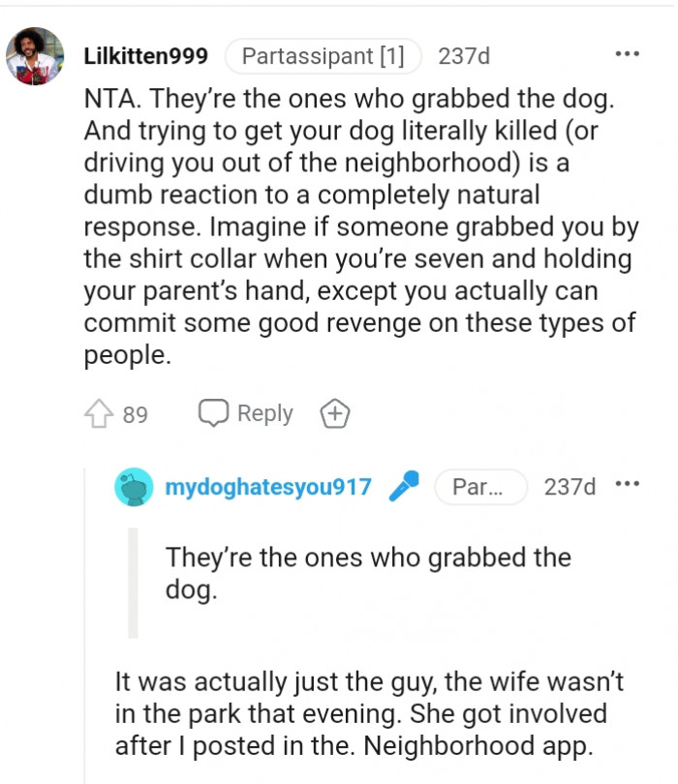Click the 89 vote count
The width and height of the screenshot is (678, 784).
click(138, 413)
